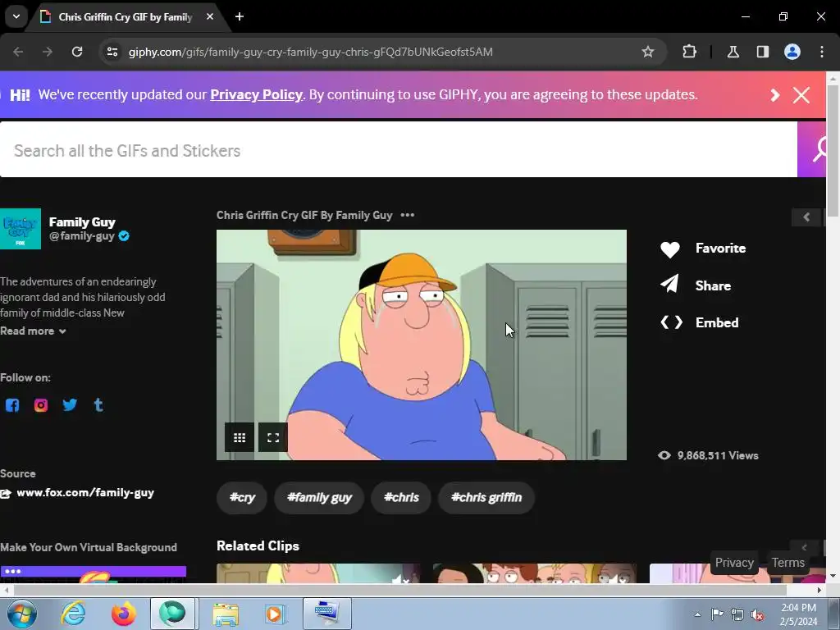Open the Chrome three-dot menu
Viewport: 840px width, 630px height.
click(822, 52)
